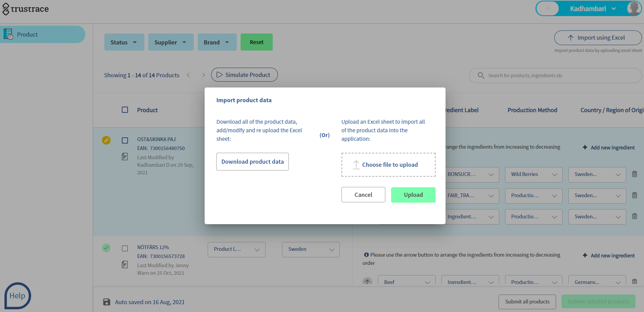Click the yellow edit pencil icon for OST&SKINKA PAJ

pos(106,140)
